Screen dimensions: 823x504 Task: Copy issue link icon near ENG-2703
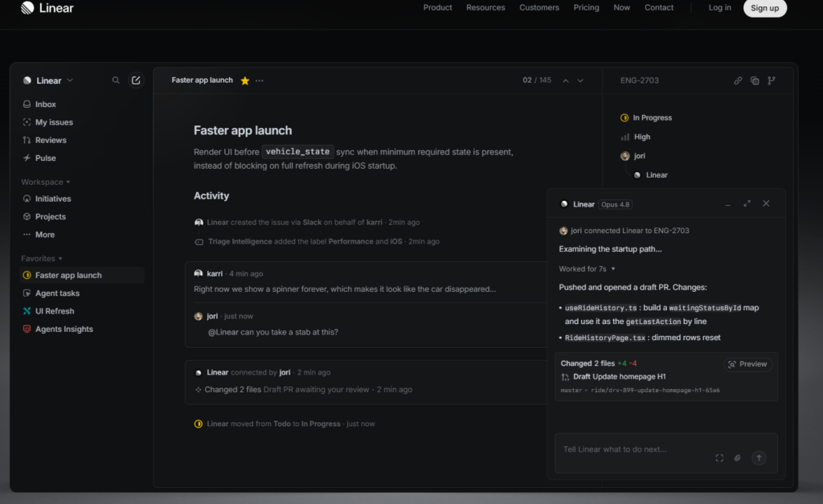(738, 81)
